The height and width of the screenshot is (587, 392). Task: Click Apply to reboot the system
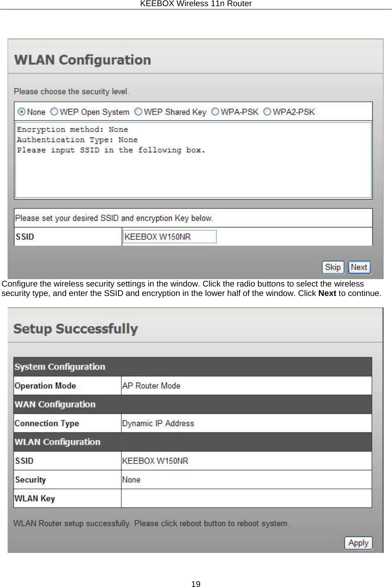click(358, 543)
